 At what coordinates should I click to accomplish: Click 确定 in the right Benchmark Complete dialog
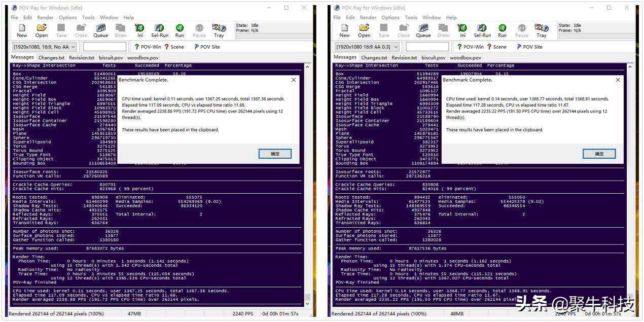(x=599, y=154)
